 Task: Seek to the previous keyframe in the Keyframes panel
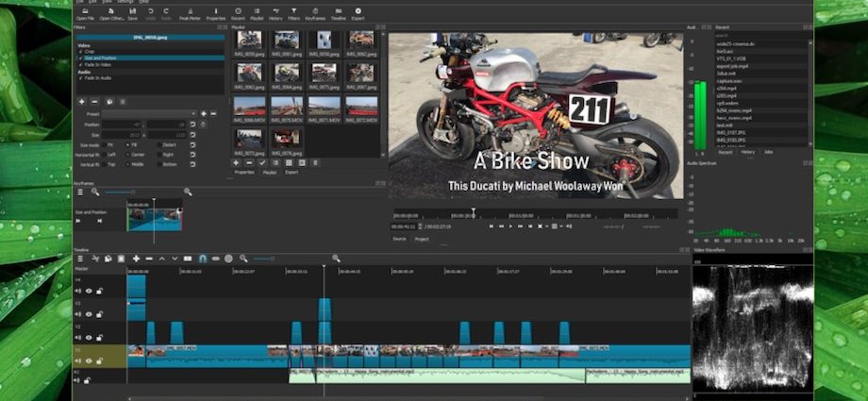[78, 221]
